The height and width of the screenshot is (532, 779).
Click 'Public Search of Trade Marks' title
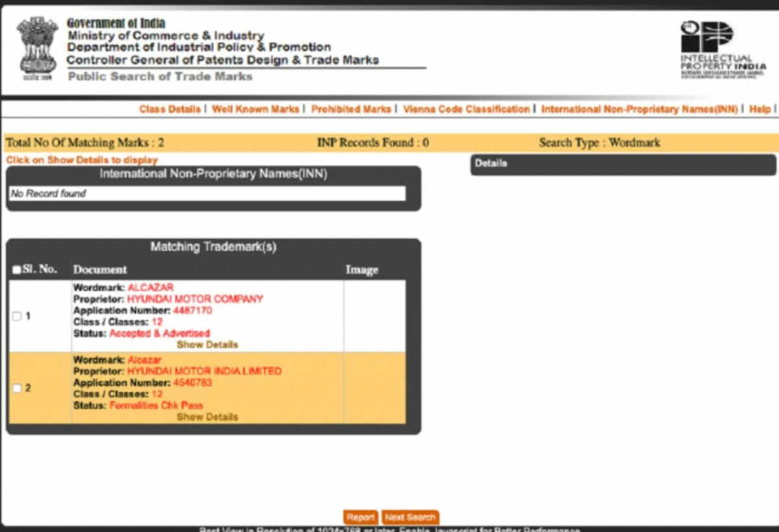click(x=160, y=77)
